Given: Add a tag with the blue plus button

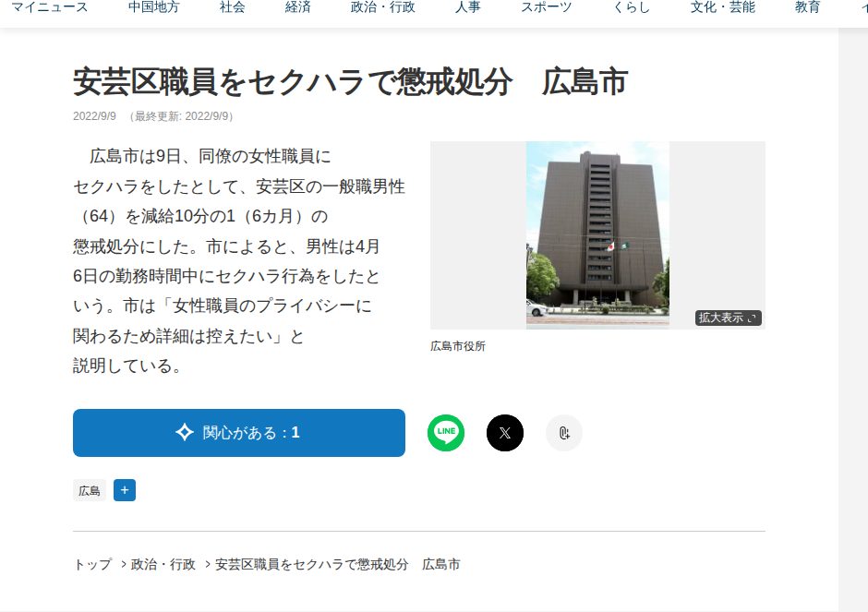Looking at the screenshot, I should click(x=125, y=490).
